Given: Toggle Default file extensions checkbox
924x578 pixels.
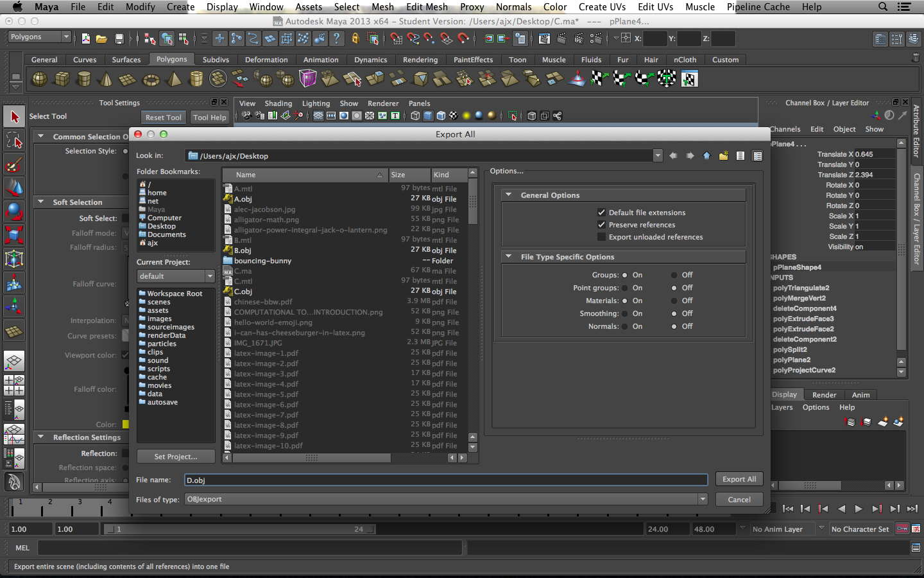Looking at the screenshot, I should pos(601,213).
